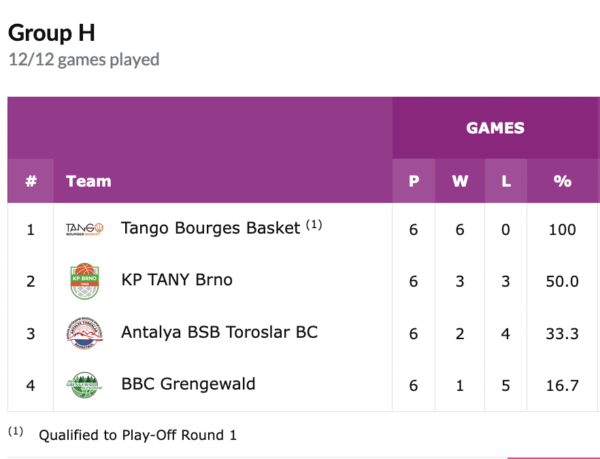Click the Qualified to Play-Off Round 1 footnote
Viewport: 600px width, 459px height.
[137, 435]
